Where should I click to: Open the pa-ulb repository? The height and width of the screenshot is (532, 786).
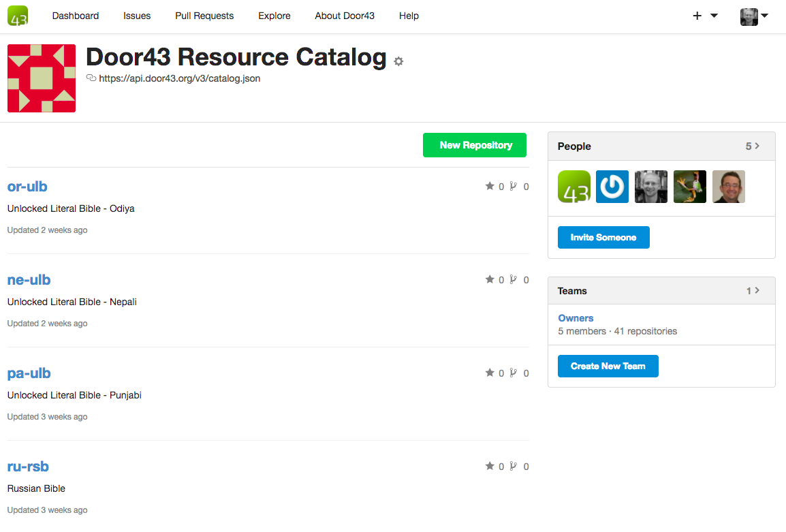[29, 373]
